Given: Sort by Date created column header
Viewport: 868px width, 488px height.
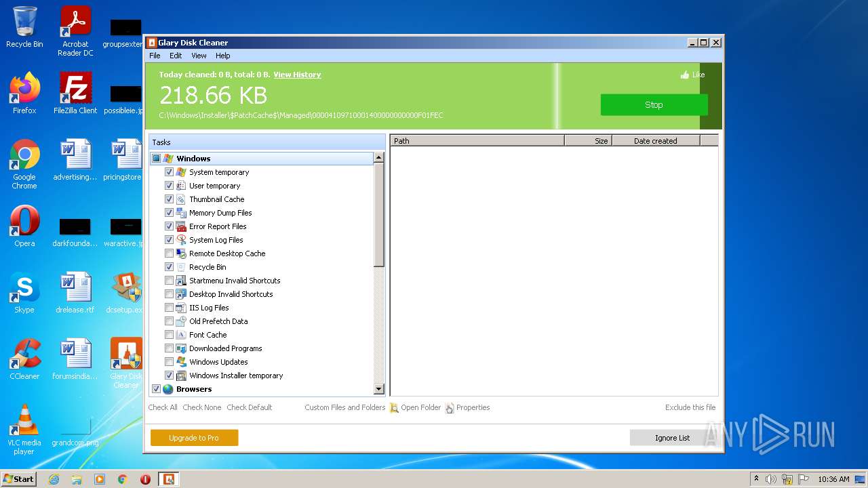Looking at the screenshot, I should tap(656, 141).
